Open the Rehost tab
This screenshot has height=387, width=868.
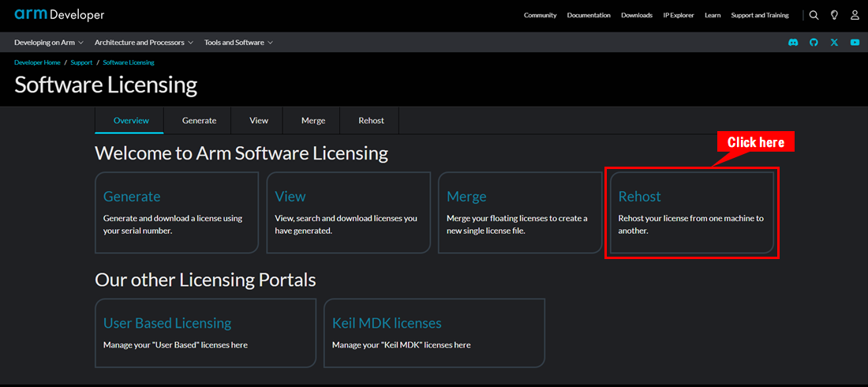coord(371,121)
